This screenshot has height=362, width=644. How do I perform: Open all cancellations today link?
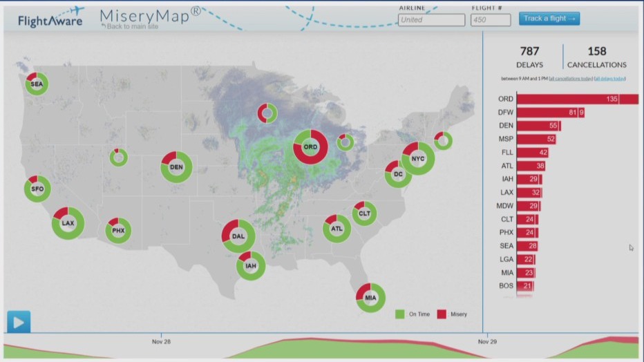pos(571,79)
